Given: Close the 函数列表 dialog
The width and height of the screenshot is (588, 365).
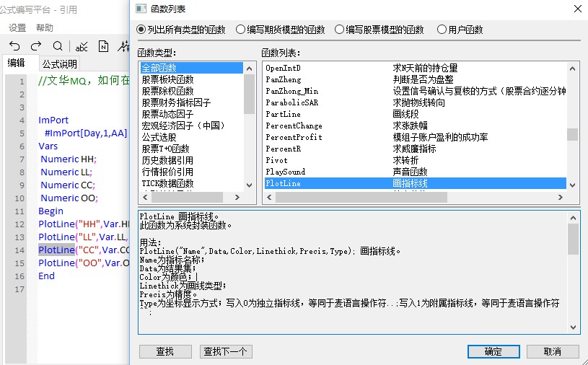Looking at the screenshot, I should click(x=578, y=9).
